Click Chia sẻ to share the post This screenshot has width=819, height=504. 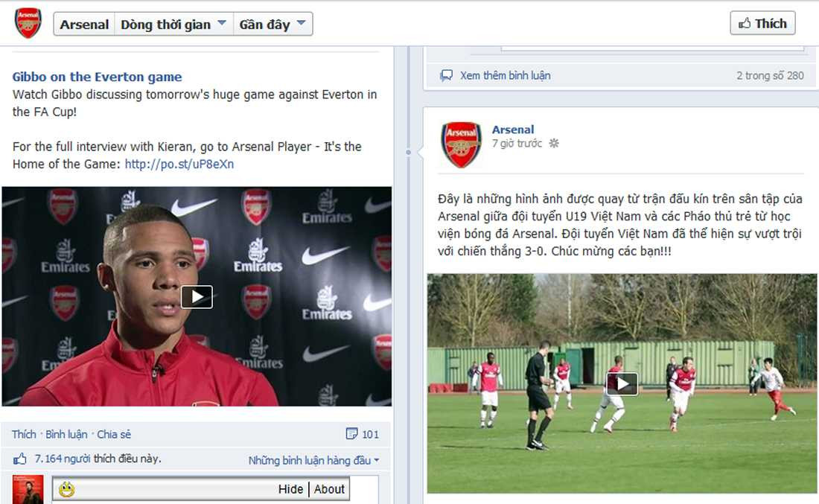click(114, 435)
